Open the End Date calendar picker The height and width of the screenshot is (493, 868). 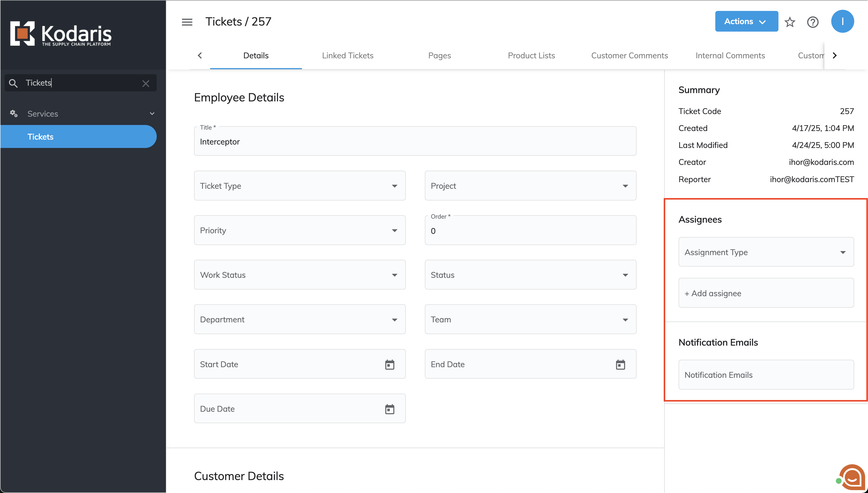pyautogui.click(x=620, y=365)
